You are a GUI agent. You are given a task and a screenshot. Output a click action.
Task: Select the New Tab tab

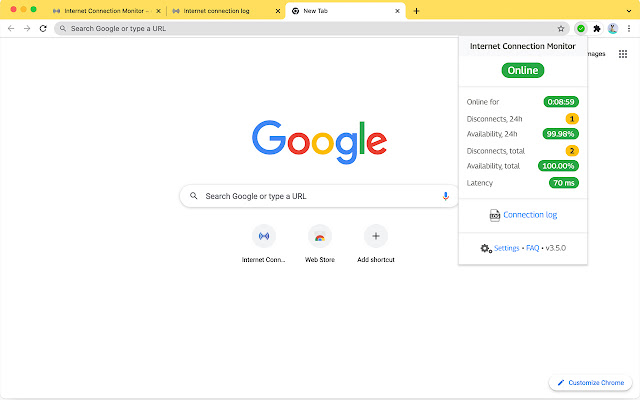pyautogui.click(x=345, y=11)
